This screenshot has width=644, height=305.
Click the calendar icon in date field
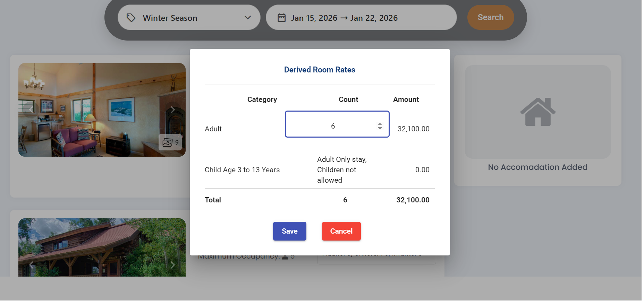click(281, 18)
